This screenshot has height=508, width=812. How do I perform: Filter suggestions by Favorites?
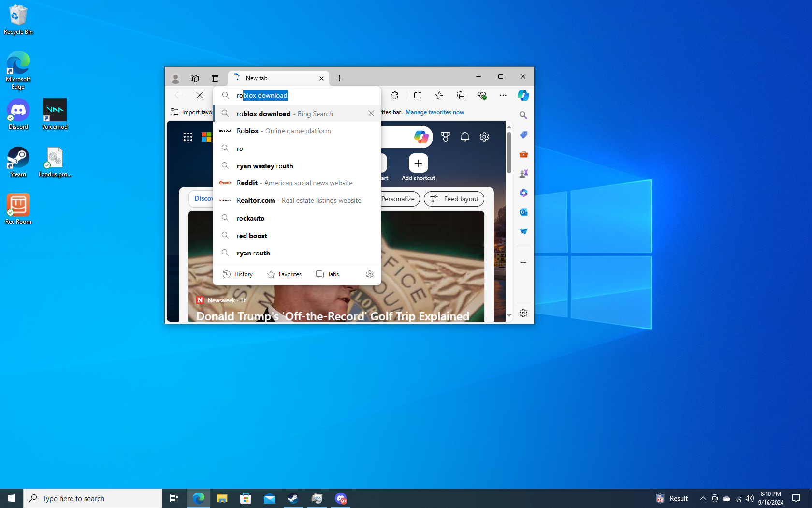[x=284, y=274]
